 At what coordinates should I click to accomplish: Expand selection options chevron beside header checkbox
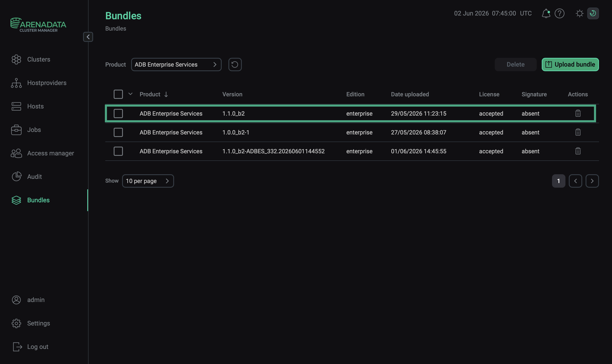[130, 94]
